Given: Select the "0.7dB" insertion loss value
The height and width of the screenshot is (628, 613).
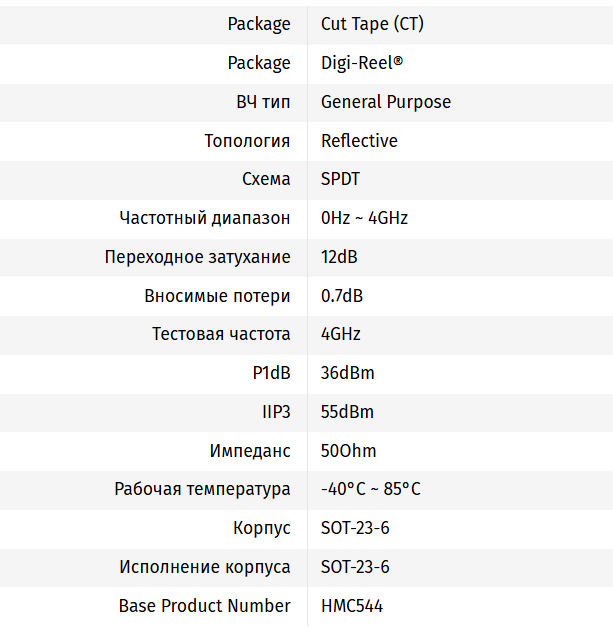Looking at the screenshot, I should point(342,296).
